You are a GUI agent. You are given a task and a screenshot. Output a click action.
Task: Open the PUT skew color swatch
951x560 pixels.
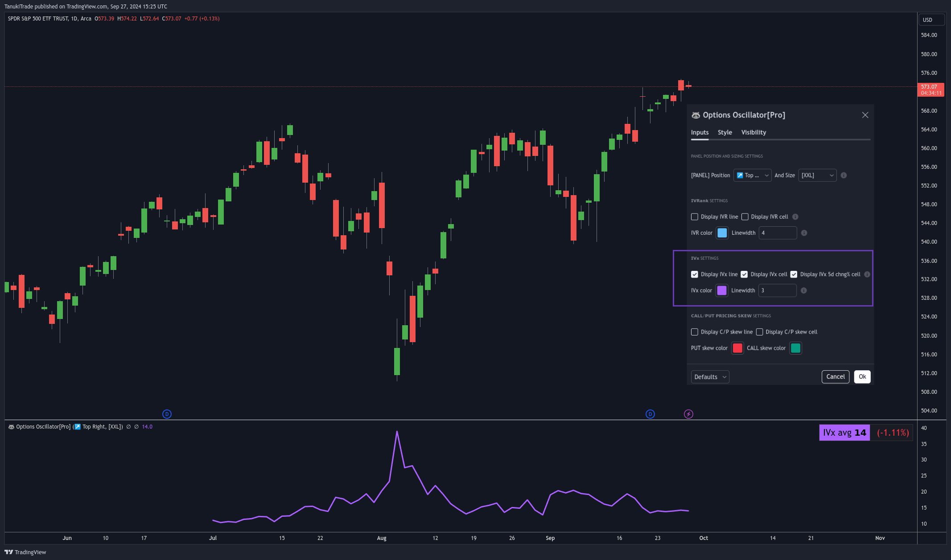click(737, 348)
